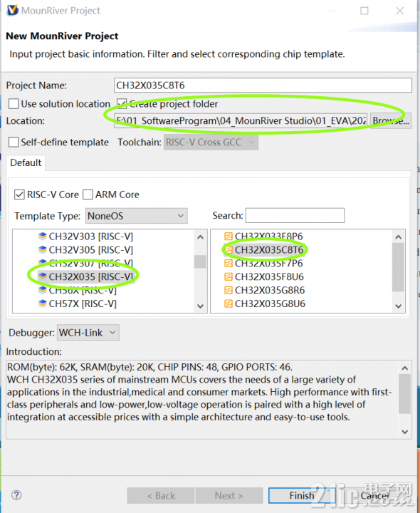This screenshot has width=420, height=513.
Task: Click the CH32X035 series stack icon
Action: coord(43,276)
